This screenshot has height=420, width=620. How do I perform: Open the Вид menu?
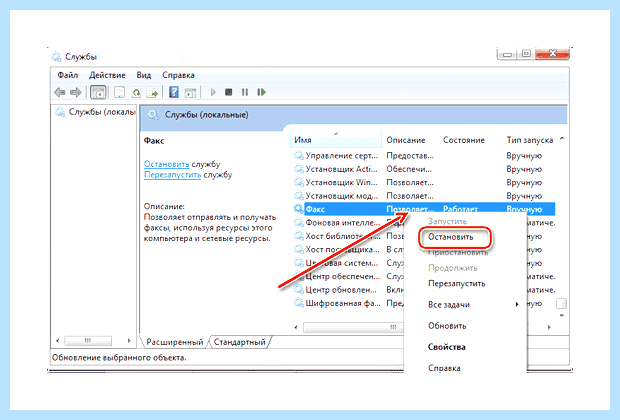point(144,75)
